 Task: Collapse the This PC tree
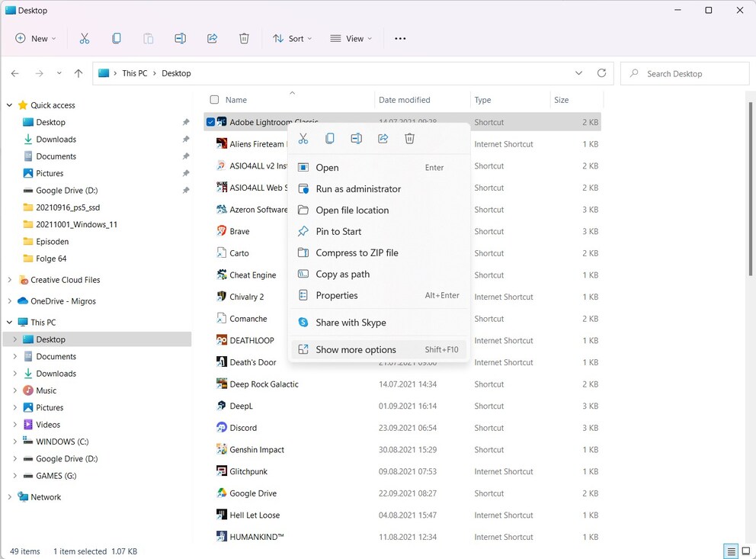coord(9,322)
